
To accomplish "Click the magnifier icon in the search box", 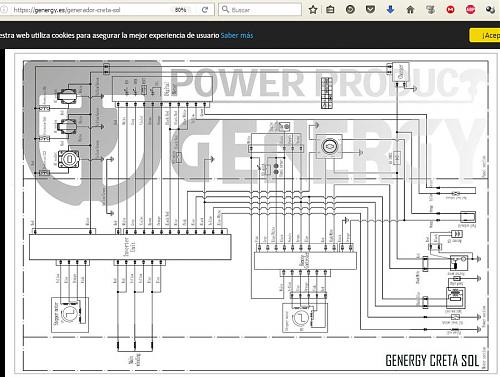I will click(225, 9).
